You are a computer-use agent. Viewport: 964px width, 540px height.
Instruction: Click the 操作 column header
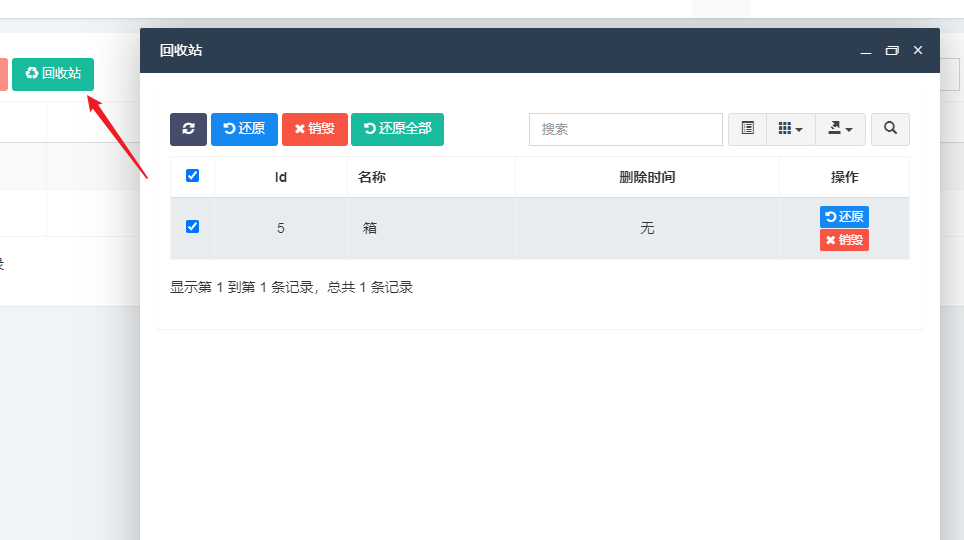[844, 177]
